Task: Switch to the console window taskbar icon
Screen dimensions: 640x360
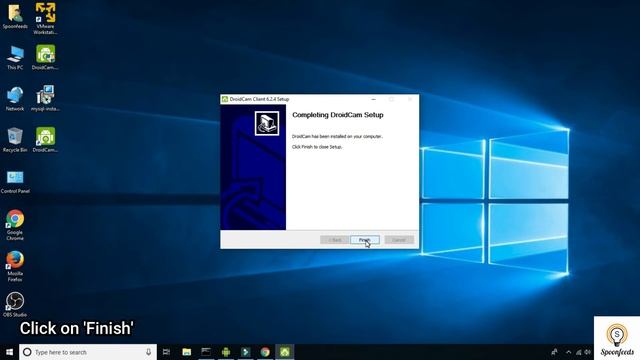Action: point(206,352)
